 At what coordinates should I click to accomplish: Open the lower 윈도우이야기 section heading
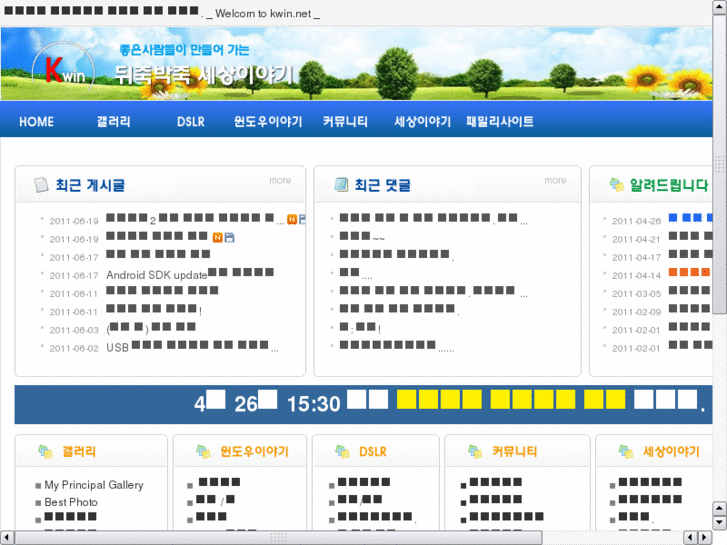click(x=255, y=451)
